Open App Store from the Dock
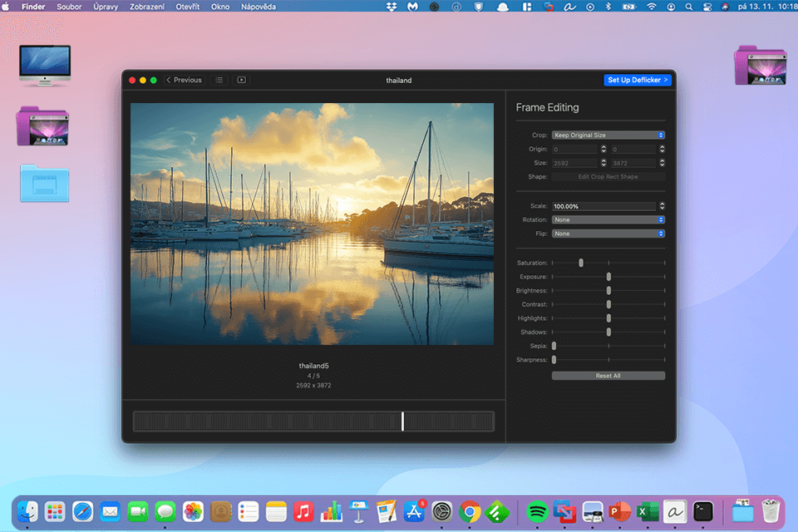Image resolution: width=798 pixels, height=532 pixels. [414, 512]
